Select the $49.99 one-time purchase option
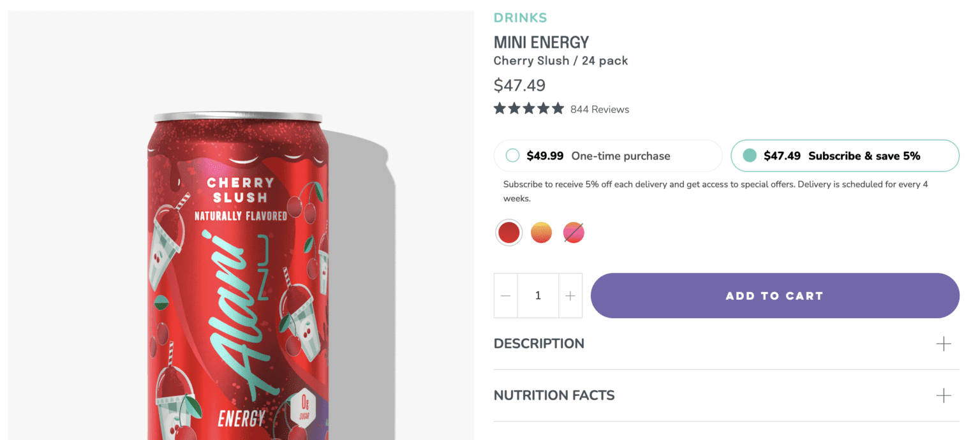Screen dimensions: 980x440 607,156
